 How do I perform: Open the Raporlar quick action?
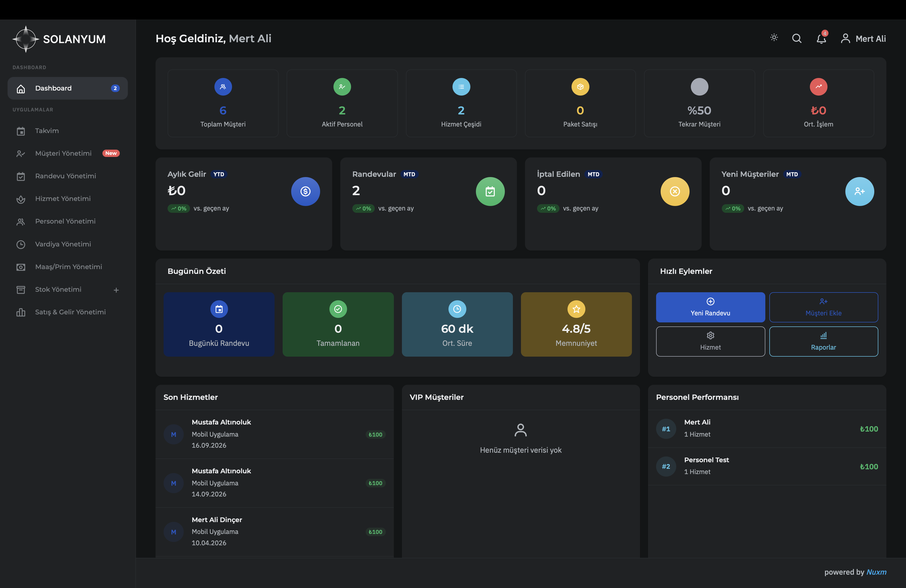pyautogui.click(x=823, y=342)
